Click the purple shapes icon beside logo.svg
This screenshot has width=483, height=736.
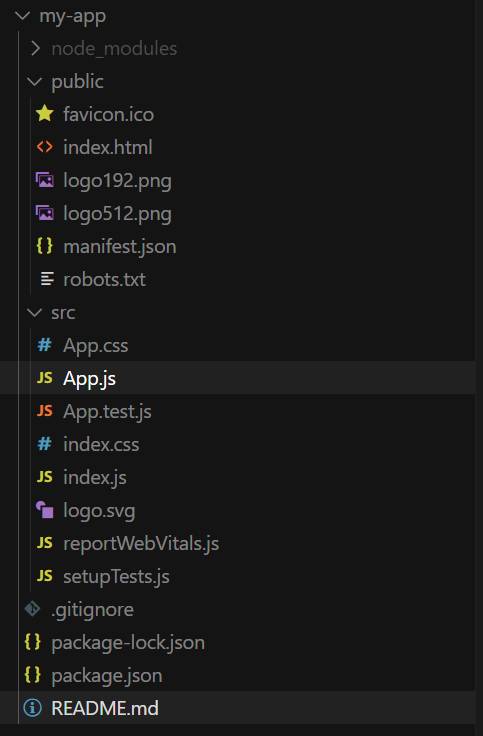45,510
